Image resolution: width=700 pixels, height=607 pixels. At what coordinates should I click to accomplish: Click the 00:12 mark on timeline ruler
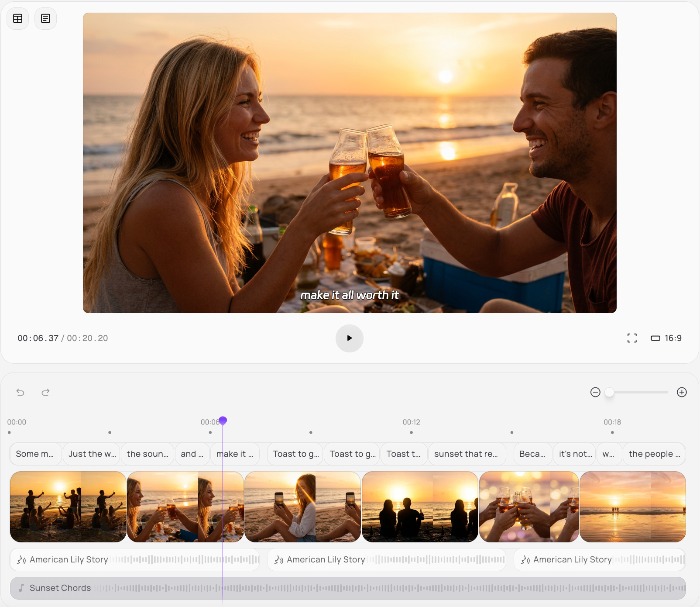coord(411,422)
